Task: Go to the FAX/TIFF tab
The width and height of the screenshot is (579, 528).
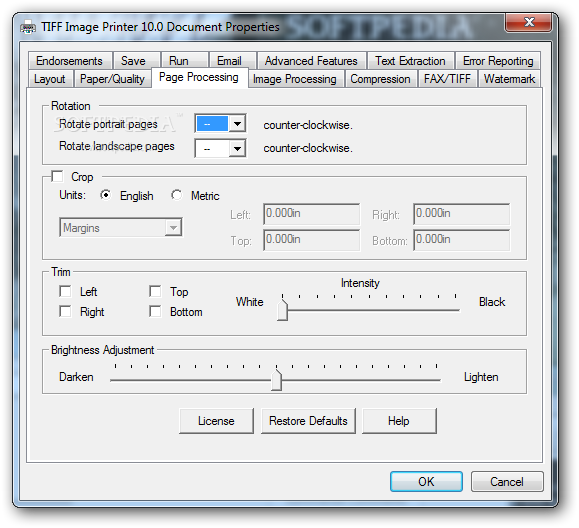Action: point(448,79)
